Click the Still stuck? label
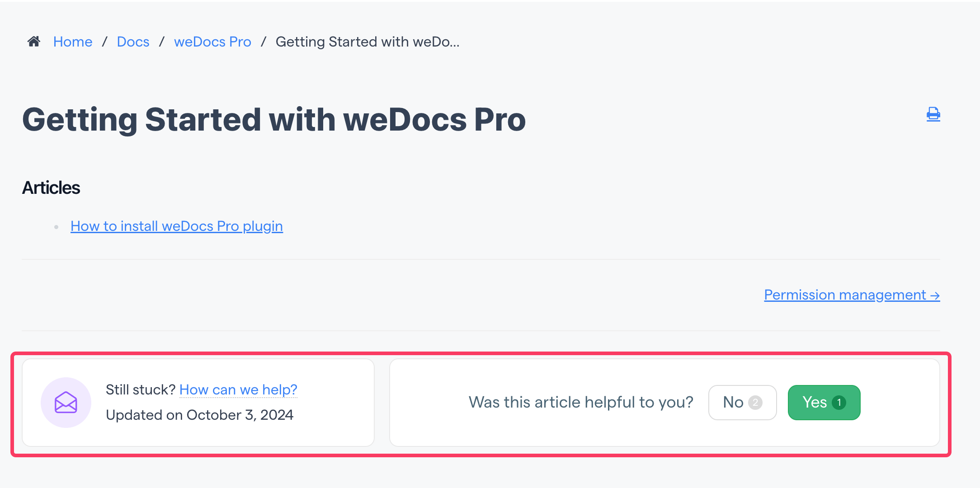The image size is (980, 488). [x=141, y=389]
